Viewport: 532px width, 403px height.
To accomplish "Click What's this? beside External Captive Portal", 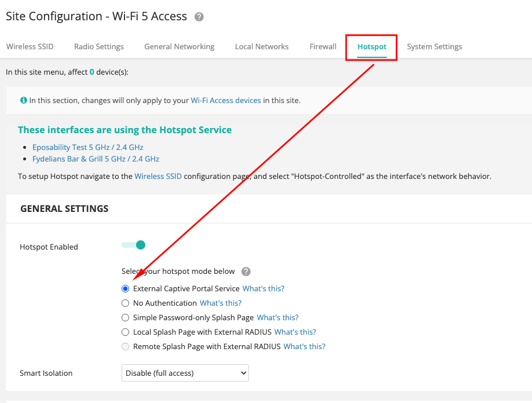I will [x=263, y=289].
